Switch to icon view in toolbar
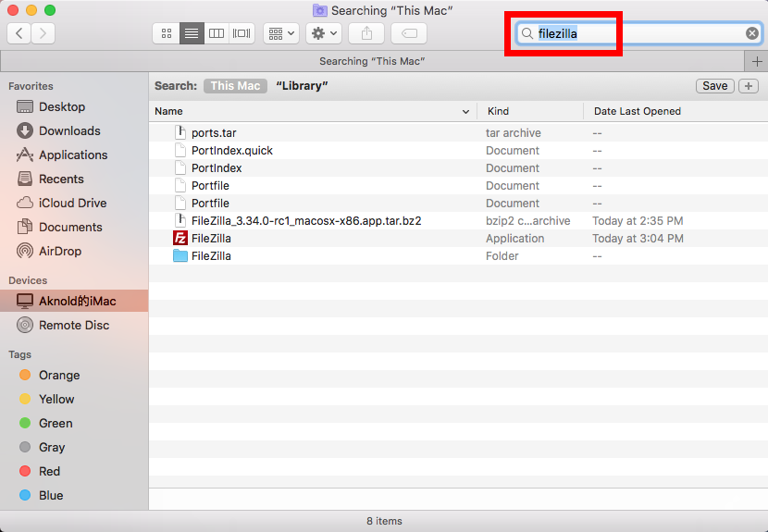This screenshot has height=532, width=768. 167,33
